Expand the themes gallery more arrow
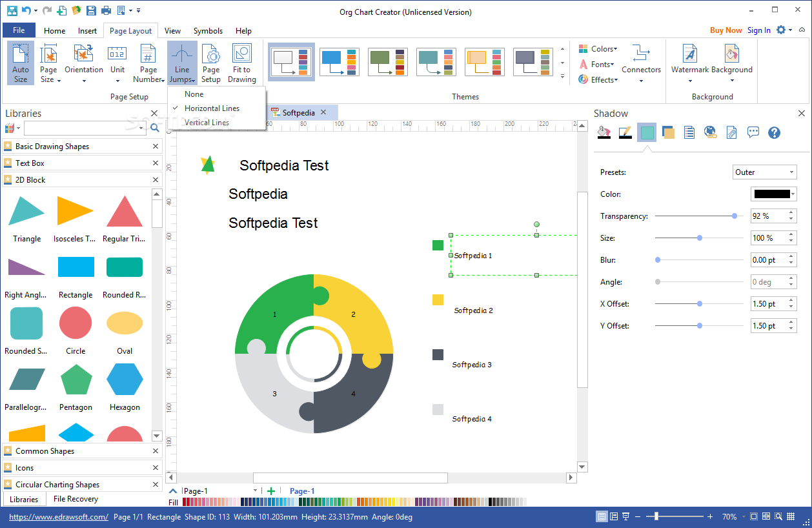Image resolution: width=812 pixels, height=528 pixels. (x=562, y=77)
